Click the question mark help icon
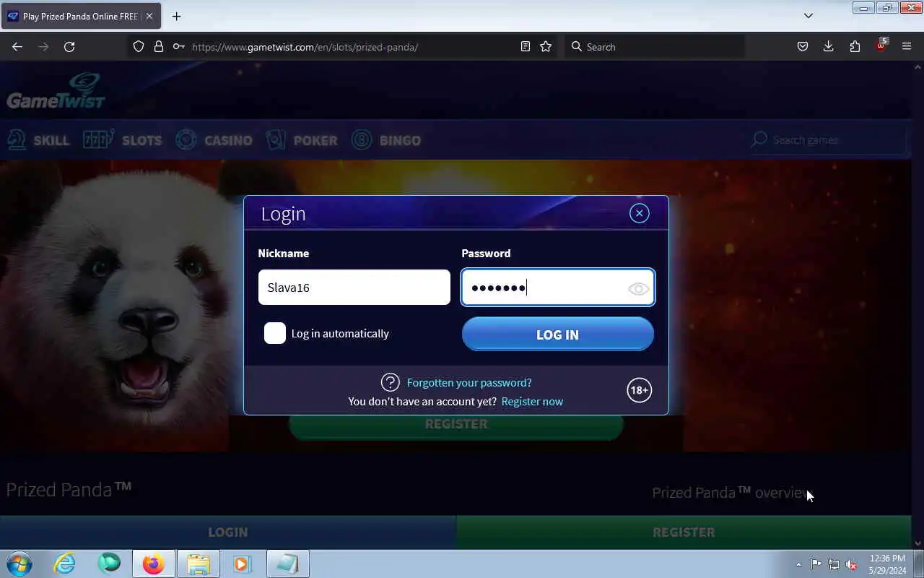This screenshot has height=578, width=924. tap(390, 383)
